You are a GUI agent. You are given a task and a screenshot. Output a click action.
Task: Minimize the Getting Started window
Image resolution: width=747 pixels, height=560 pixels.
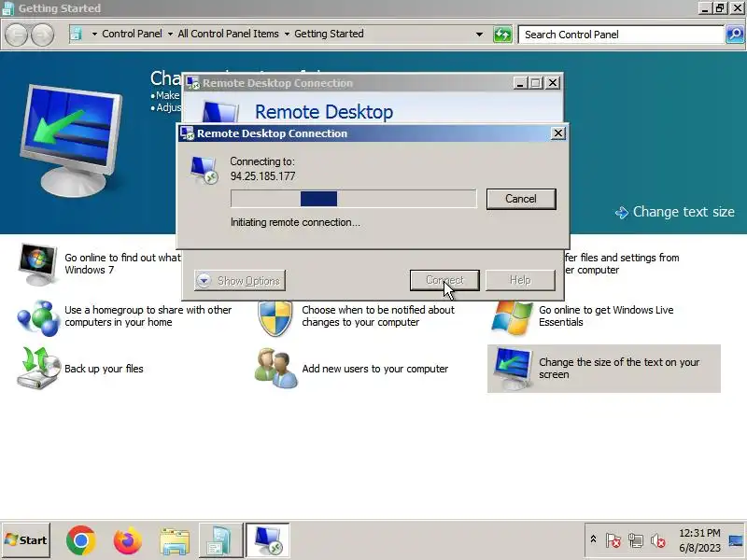(x=705, y=7)
